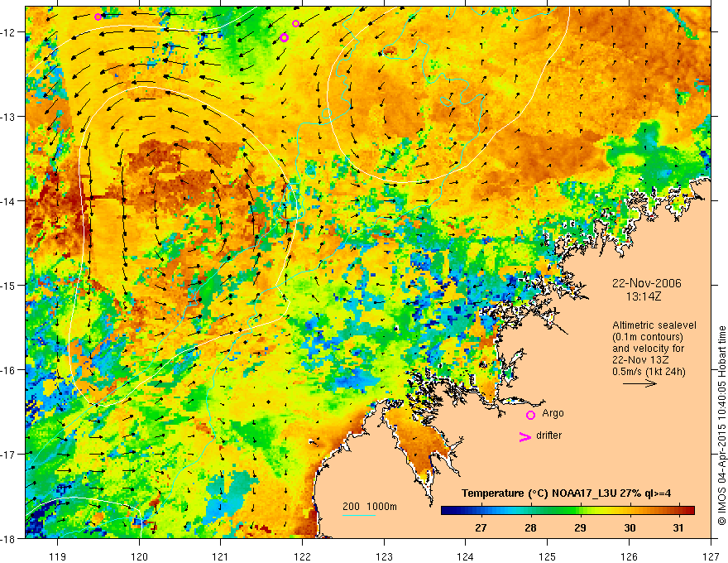Image resolution: width=728 pixels, height=563 pixels.
Task: Click the magenta drifter legend symbol
Action: (524, 436)
